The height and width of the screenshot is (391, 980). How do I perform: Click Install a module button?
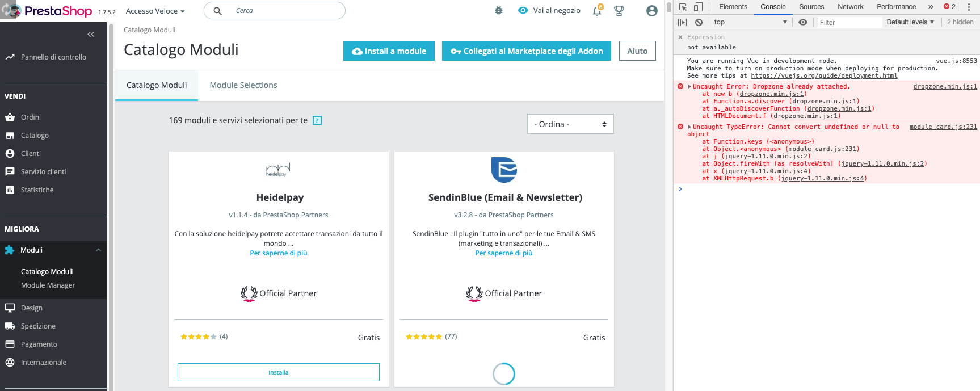coord(389,51)
